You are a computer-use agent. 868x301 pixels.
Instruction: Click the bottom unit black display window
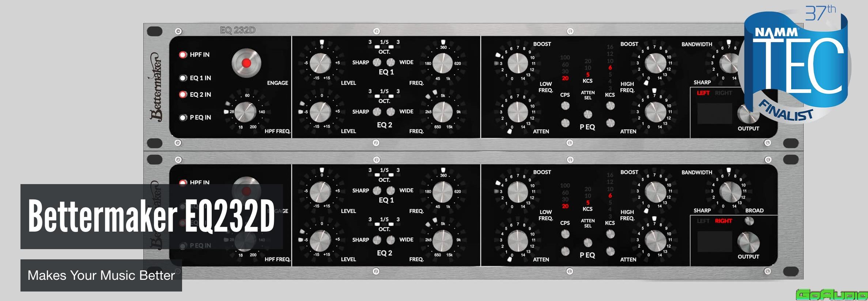click(715, 241)
